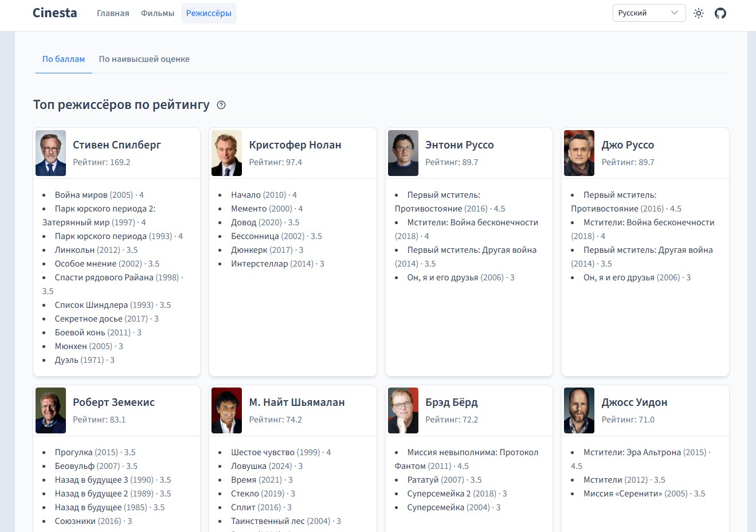Screen dimensions: 756x532
Task: Click the Роберт Земекис name heading
Action: (114, 402)
